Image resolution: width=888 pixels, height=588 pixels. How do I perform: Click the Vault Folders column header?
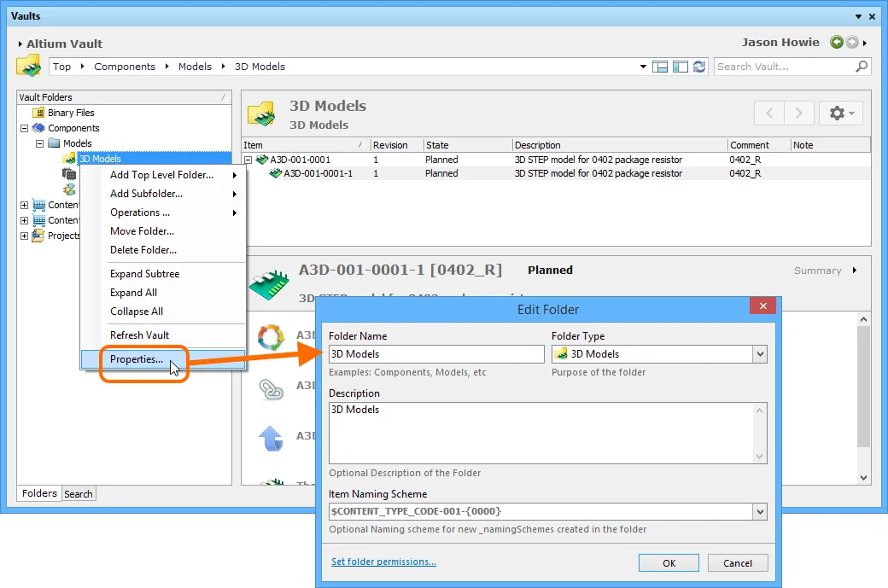tap(125, 97)
